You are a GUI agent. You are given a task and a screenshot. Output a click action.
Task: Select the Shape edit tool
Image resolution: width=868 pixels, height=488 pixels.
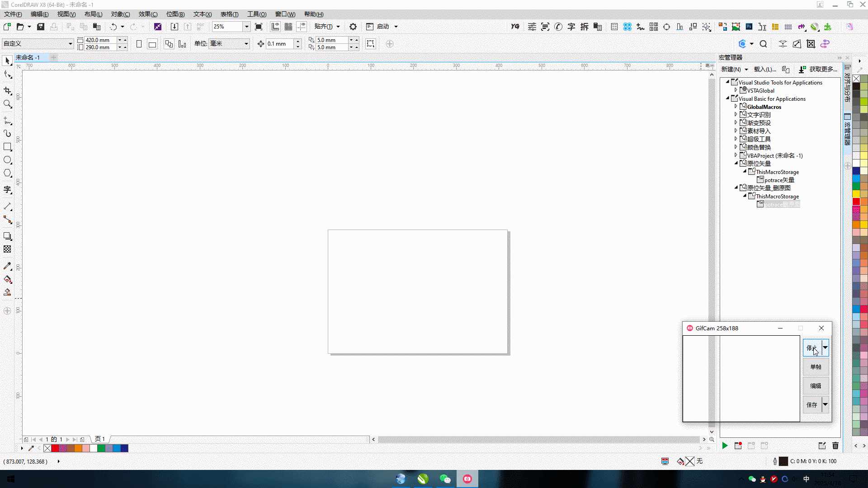point(7,75)
